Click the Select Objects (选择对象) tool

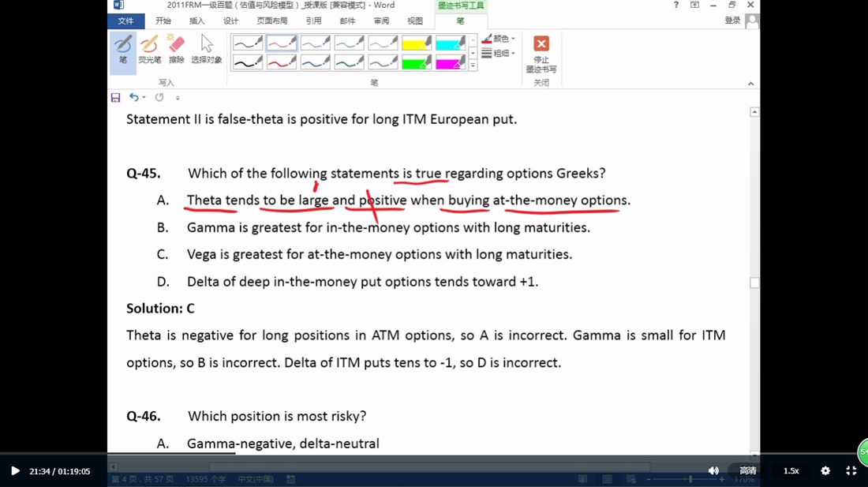coord(206,50)
